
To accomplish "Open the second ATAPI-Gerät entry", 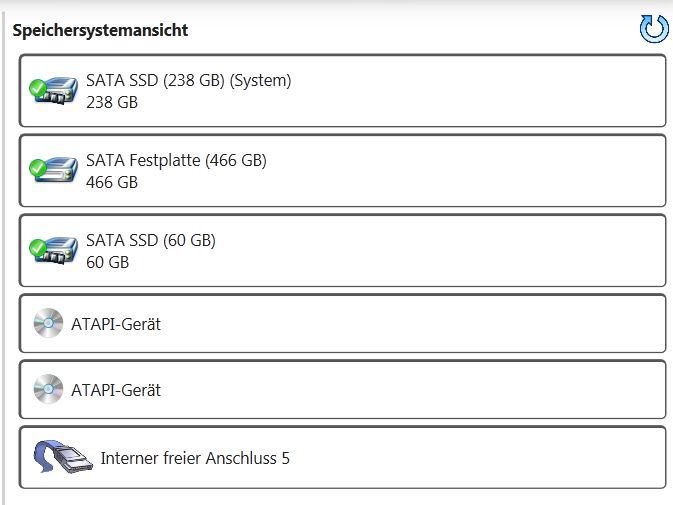I will coord(343,390).
